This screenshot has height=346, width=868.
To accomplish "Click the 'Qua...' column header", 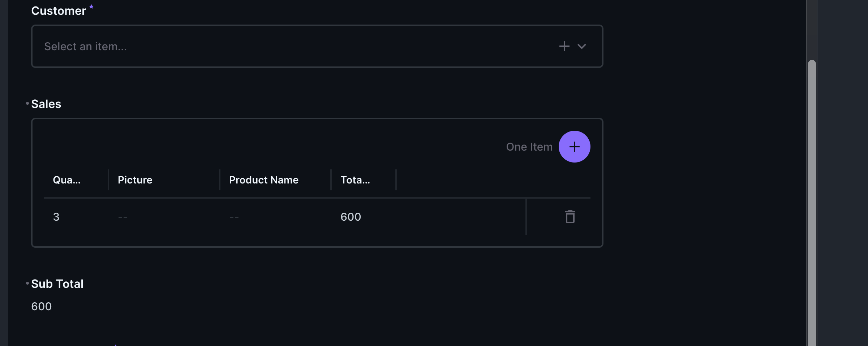I will point(67,180).
